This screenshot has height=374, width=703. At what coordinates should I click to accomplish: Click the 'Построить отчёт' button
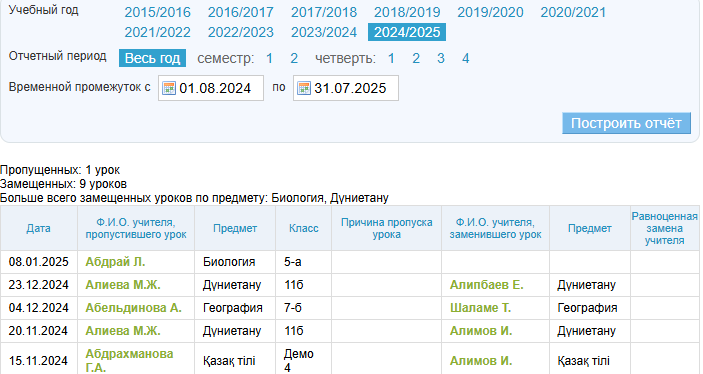point(626,123)
